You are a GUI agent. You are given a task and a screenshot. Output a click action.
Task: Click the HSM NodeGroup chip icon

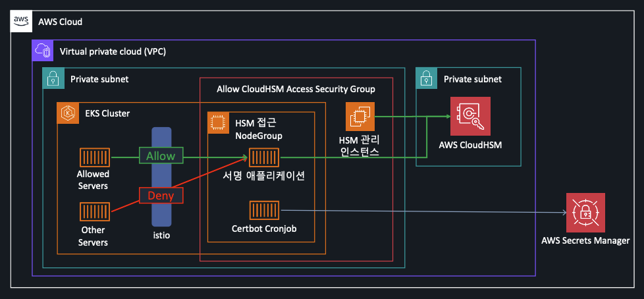pos(218,122)
